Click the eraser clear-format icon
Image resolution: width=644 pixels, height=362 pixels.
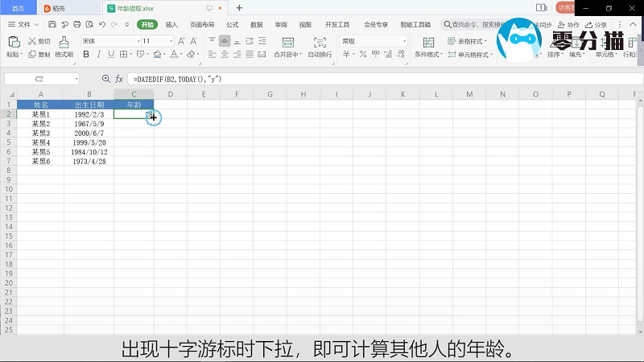pyautogui.click(x=191, y=54)
